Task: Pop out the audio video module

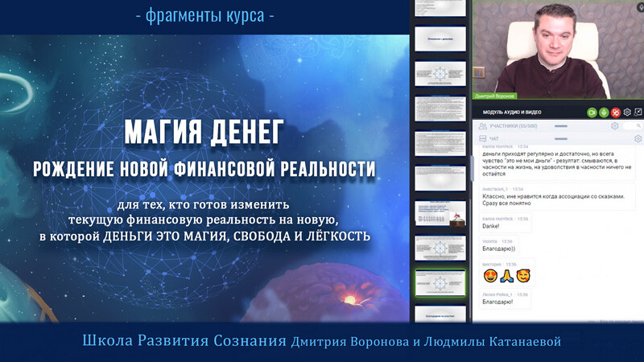Action: click(x=638, y=113)
